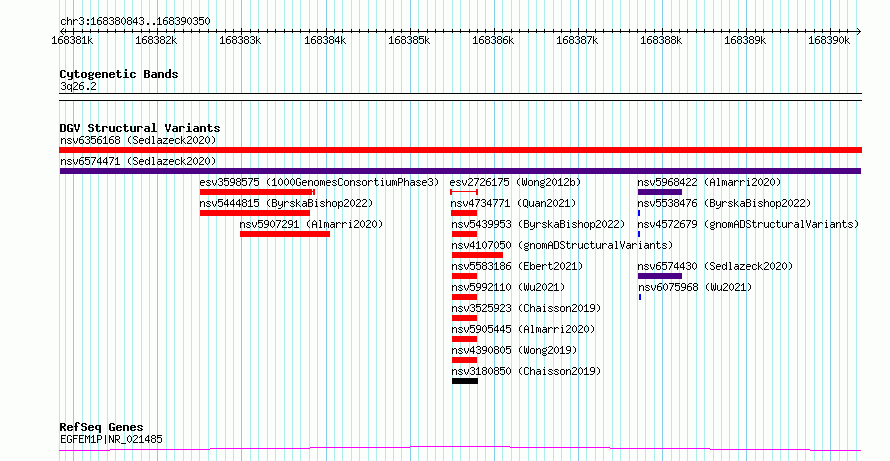Screen dimensions: 890x461
Task: Click the chr3:168380843..168390350 position text
Action: pos(135,22)
